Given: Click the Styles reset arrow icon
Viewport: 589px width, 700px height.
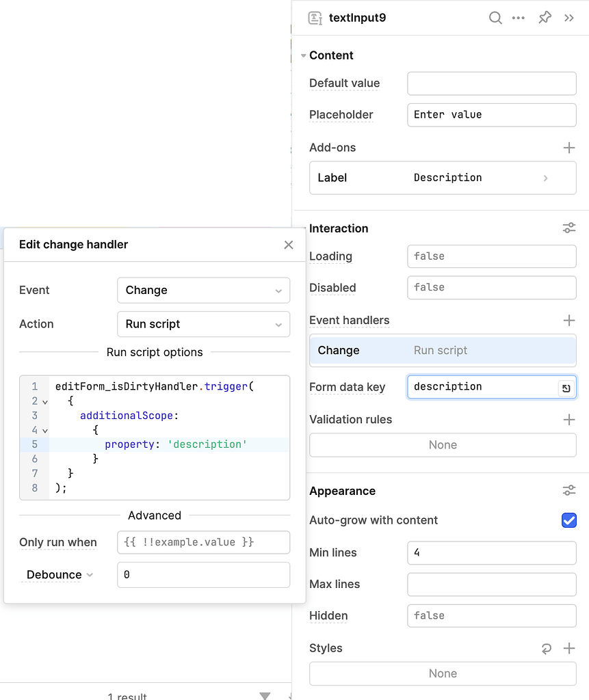Looking at the screenshot, I should tap(547, 648).
